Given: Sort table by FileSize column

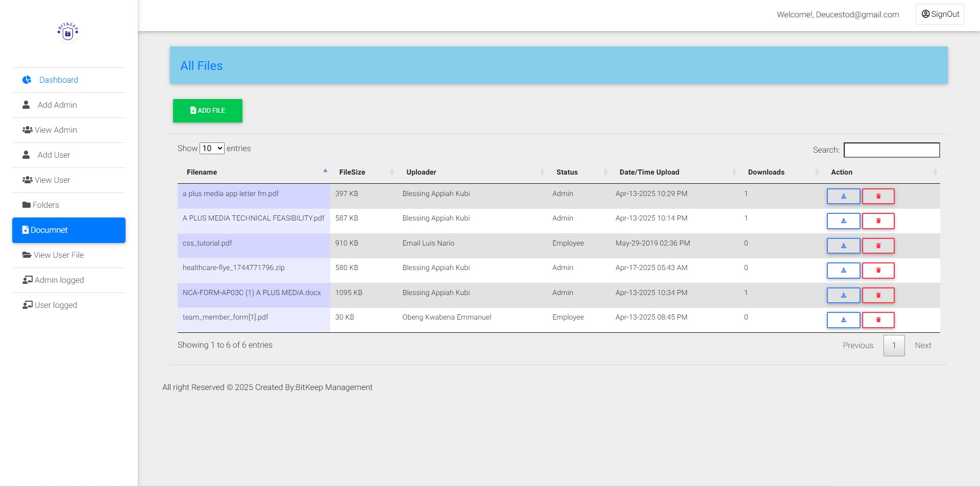Looking at the screenshot, I should [352, 173].
